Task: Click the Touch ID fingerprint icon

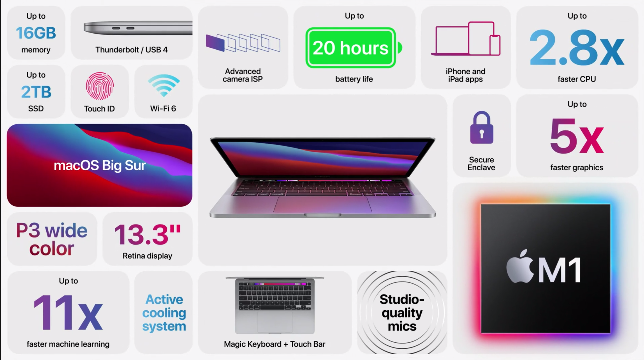Action: pyautogui.click(x=100, y=86)
